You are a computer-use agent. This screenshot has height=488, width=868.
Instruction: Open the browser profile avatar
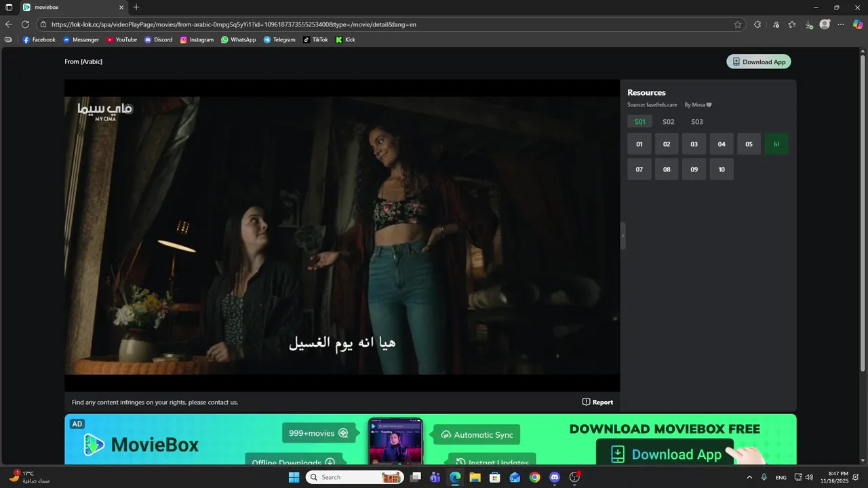point(825,24)
